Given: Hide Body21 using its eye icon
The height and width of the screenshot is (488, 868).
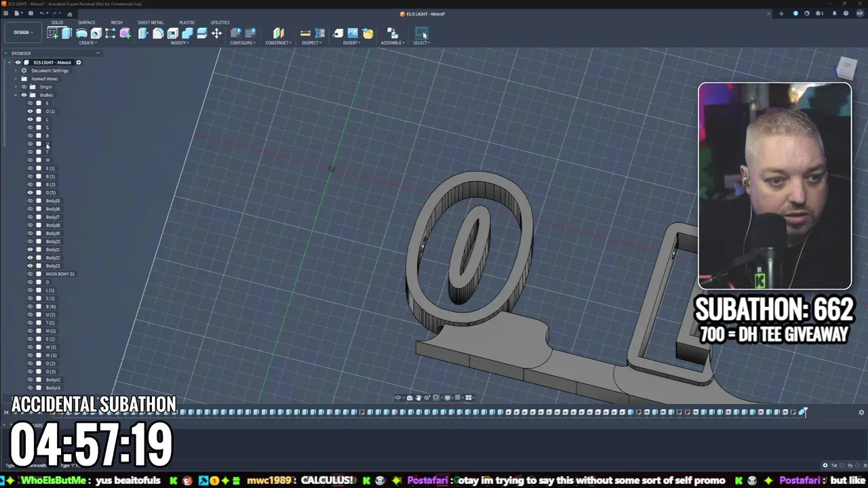Looking at the screenshot, I should coord(30,249).
